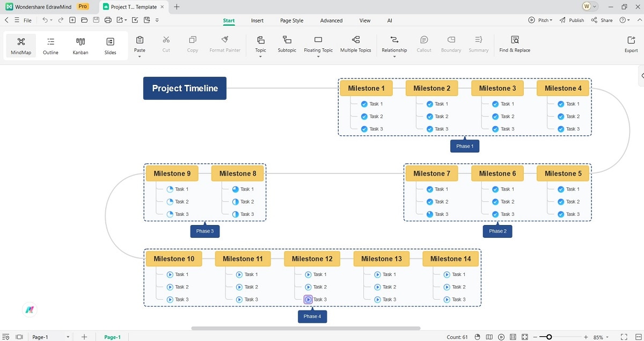Select the Milestone 1 topic node
Viewport: 644px width, 341px height.
[366, 88]
